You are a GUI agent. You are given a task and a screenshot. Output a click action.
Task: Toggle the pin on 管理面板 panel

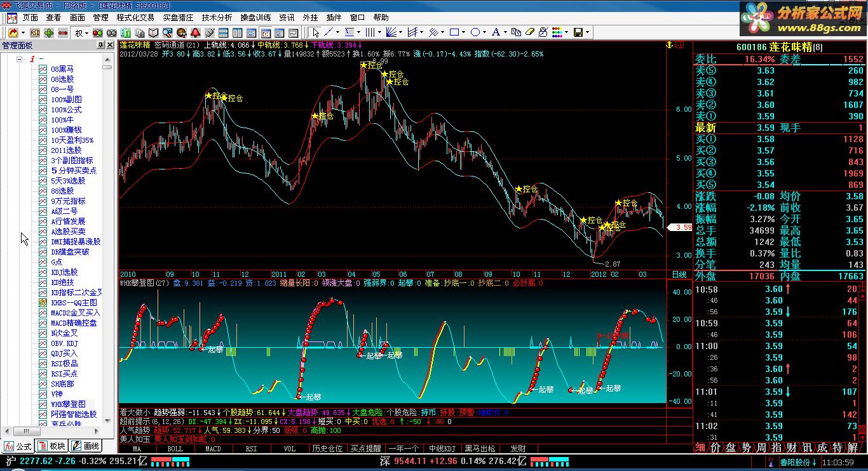click(x=100, y=45)
